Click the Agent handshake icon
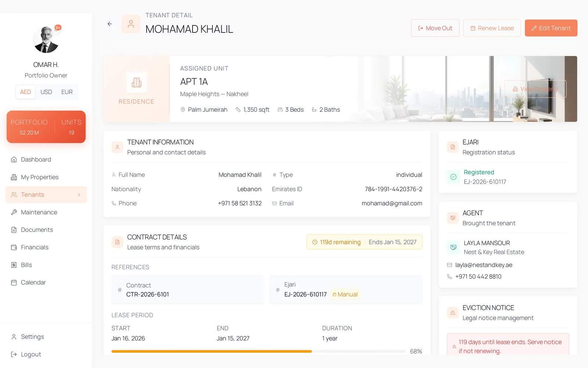 click(453, 218)
